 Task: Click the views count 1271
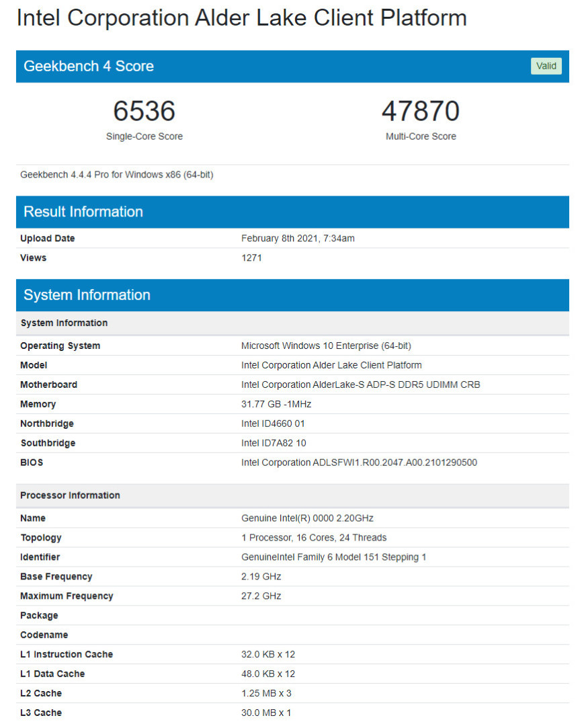click(251, 258)
